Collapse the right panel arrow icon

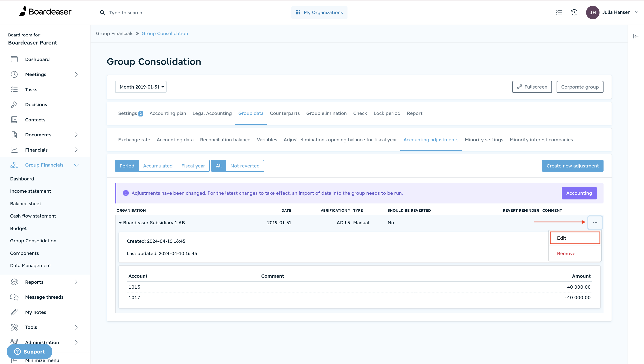636,36
